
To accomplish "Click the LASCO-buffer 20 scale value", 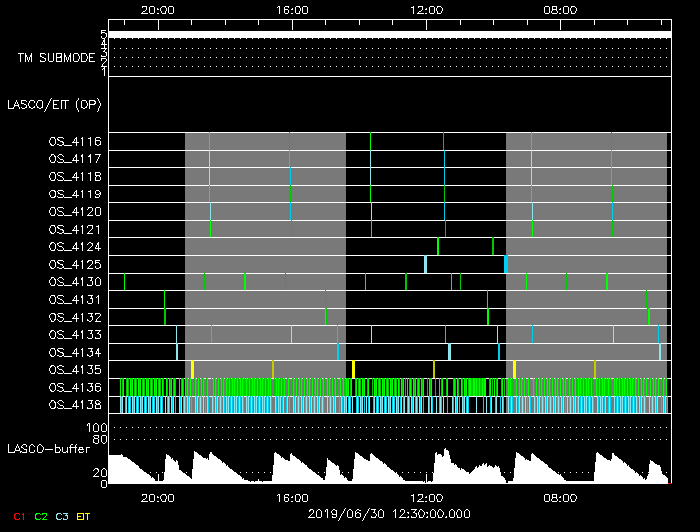I will coord(100,473).
